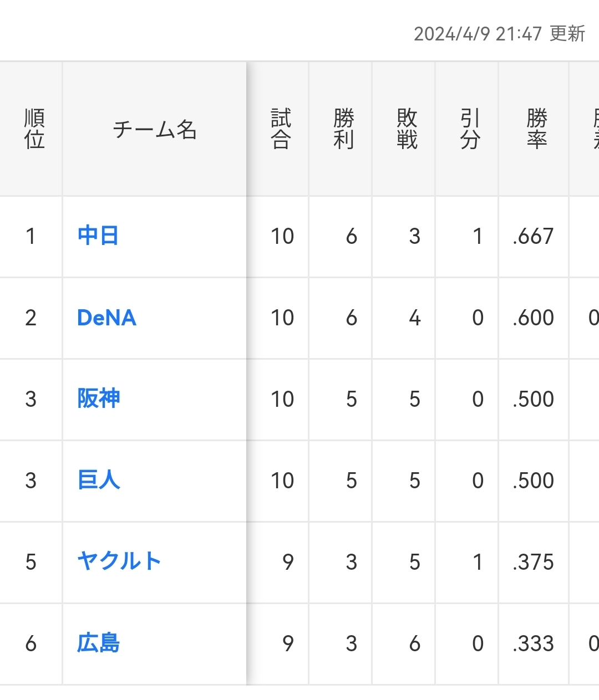The height and width of the screenshot is (700, 599).
Task: Select DeNA's .600 win rate cell
Action: pos(533,318)
